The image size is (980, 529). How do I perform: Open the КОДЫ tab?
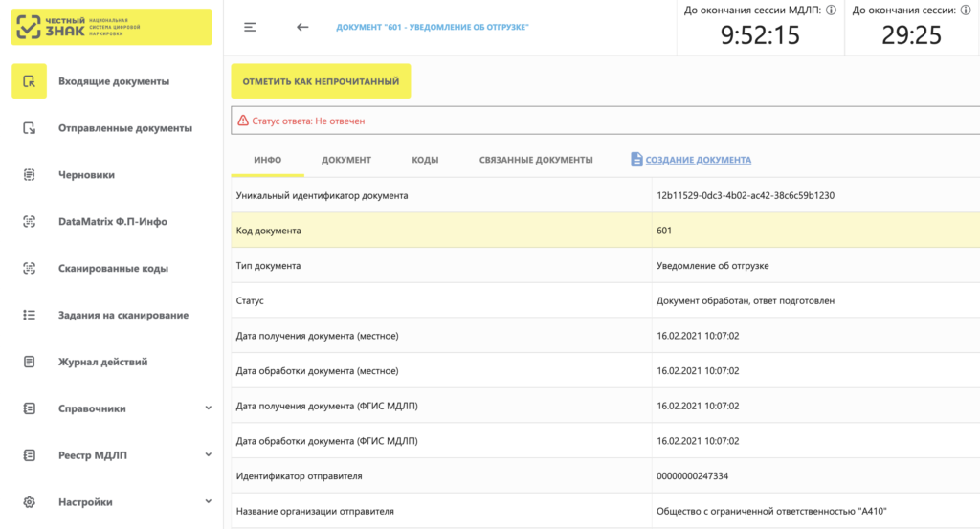[425, 160]
